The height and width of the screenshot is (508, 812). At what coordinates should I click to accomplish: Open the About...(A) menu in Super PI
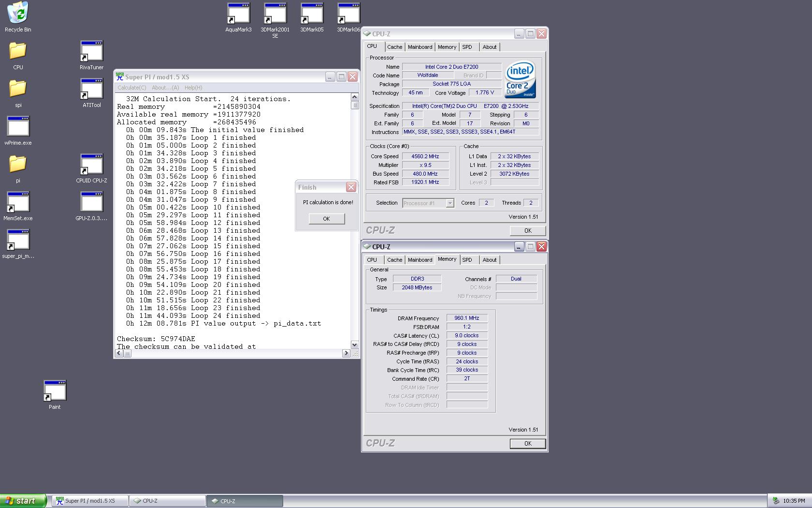coord(165,88)
